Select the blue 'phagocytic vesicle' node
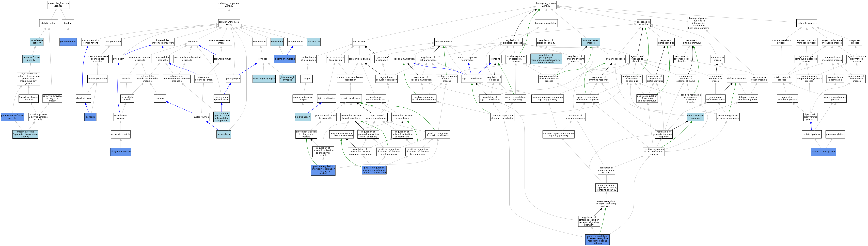This screenshot has height=246, width=868. 121,152
